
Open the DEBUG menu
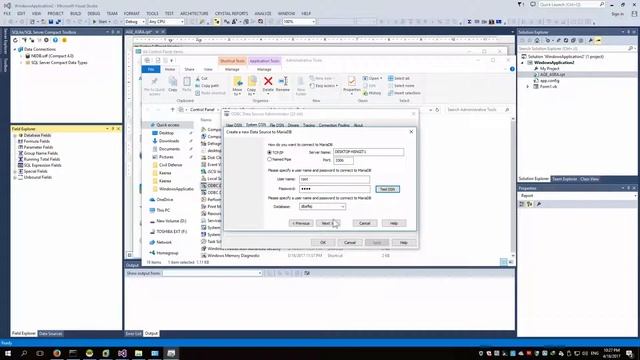[x=93, y=13]
